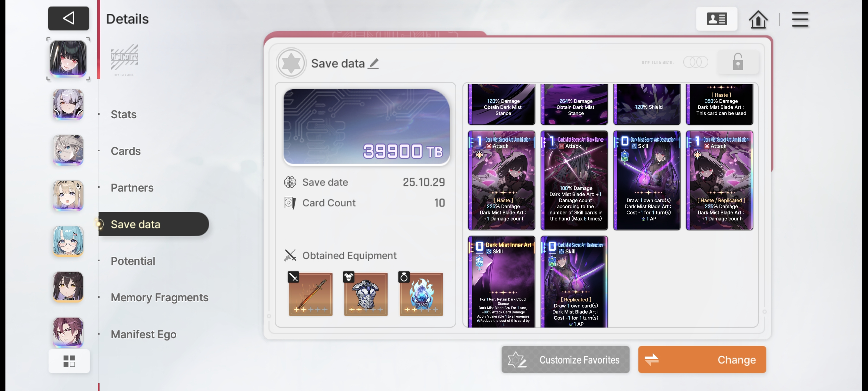View the Dark Mist Inner Art card
Viewport: 868px width, 391px height.
pos(502,282)
